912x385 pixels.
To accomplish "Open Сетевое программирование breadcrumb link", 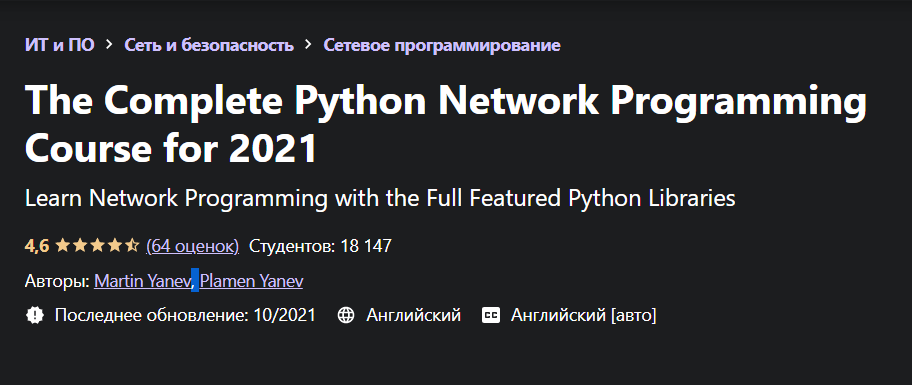I will [x=442, y=45].
